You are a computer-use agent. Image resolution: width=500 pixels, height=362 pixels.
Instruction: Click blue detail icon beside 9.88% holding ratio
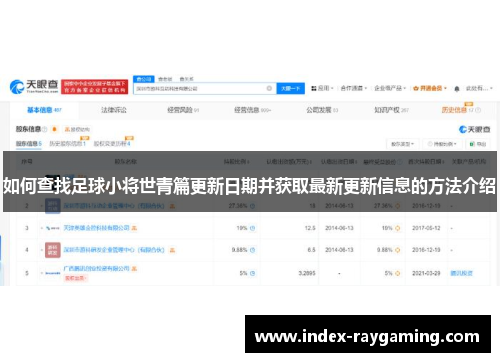pyautogui.click(x=252, y=250)
